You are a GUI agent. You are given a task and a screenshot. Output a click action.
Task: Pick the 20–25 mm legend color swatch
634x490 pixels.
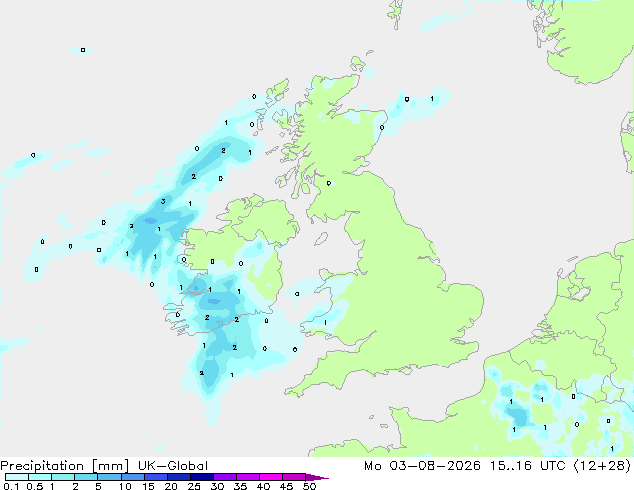pyautogui.click(x=179, y=477)
